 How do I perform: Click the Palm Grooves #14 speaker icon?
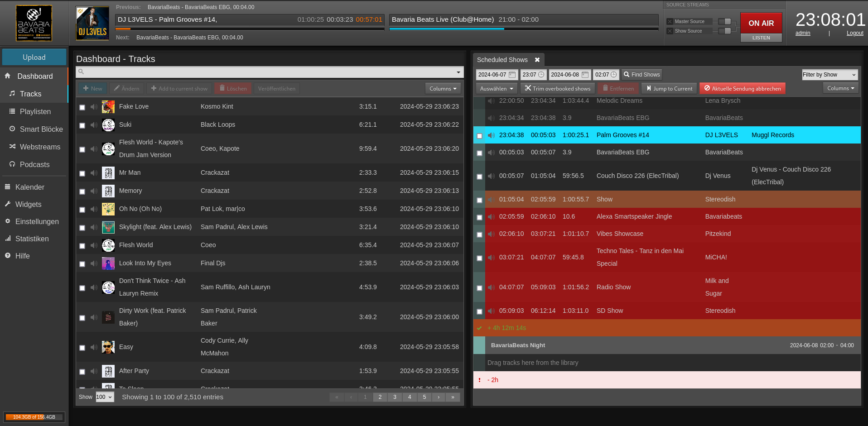[491, 135]
